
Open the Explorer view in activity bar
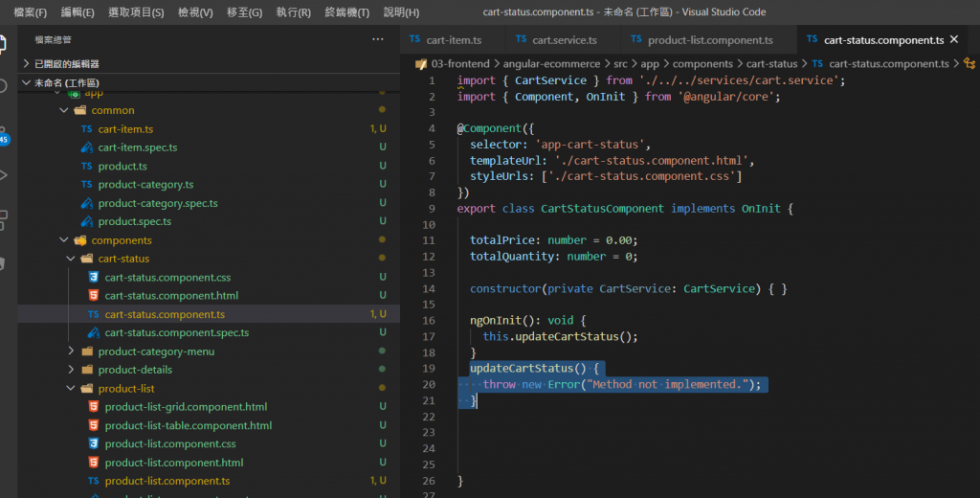(3, 44)
